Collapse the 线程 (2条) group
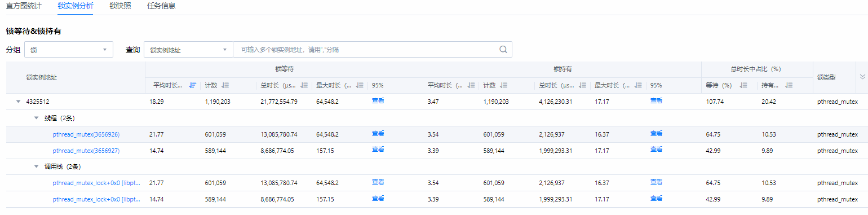 (x=37, y=118)
